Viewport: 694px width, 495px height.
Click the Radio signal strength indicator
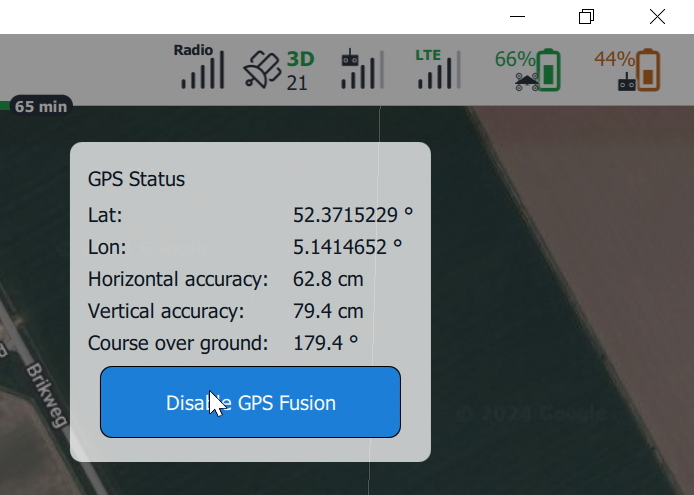point(202,69)
